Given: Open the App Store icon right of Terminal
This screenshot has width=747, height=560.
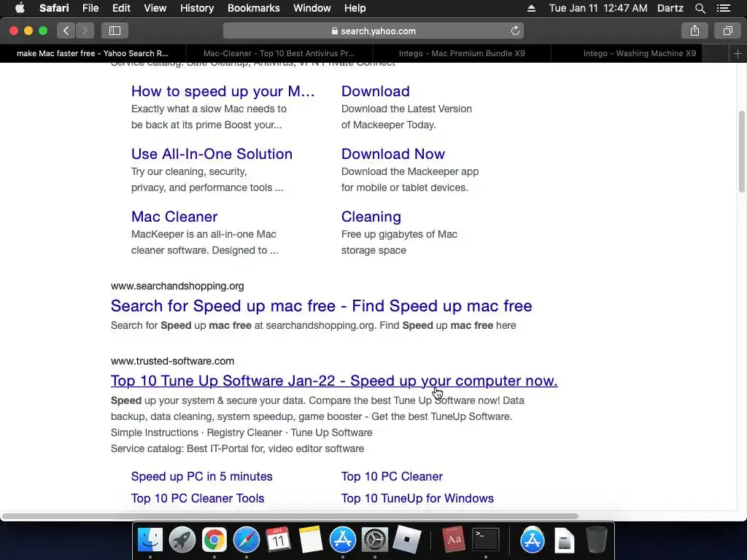Looking at the screenshot, I should tap(532, 540).
